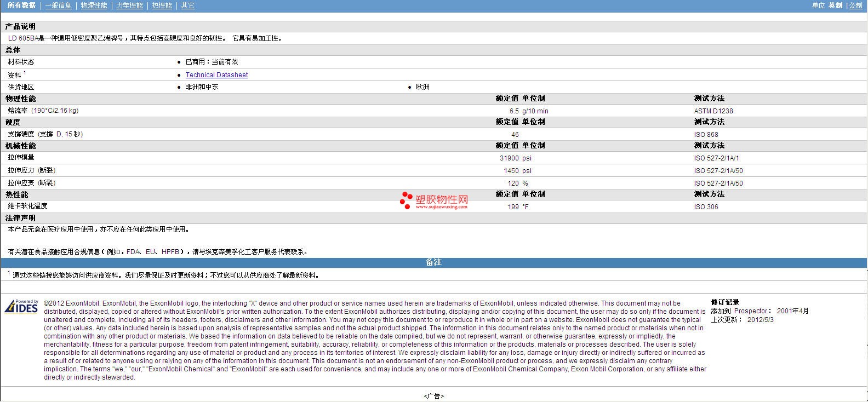Click the 总体 section header

pyautogui.click(x=13, y=50)
